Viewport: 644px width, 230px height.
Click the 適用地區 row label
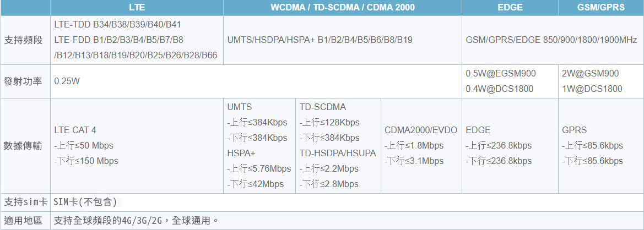[x=23, y=221]
